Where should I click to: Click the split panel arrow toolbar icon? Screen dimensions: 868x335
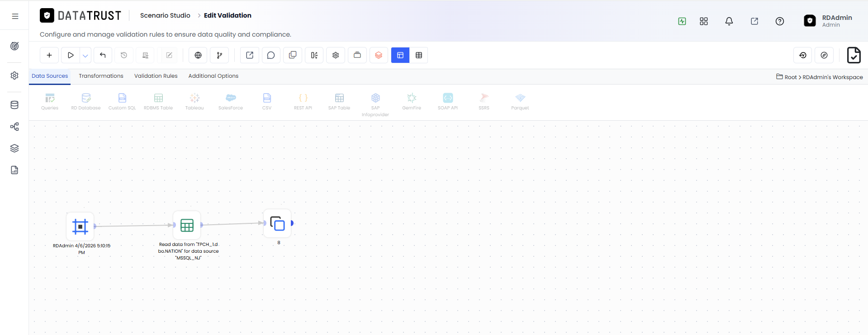pos(314,55)
